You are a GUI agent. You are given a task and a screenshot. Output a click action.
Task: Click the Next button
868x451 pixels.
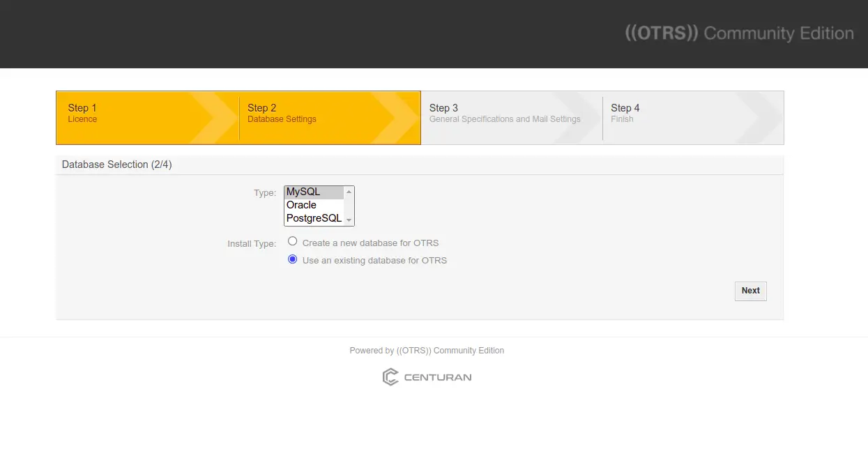pos(751,291)
